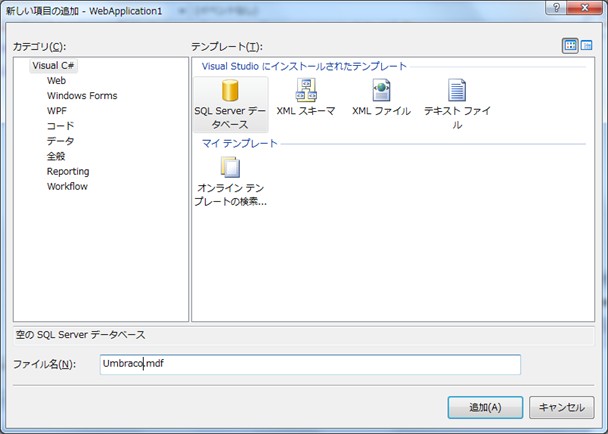
Task: Click the ファイル名(N): label
Action: point(44,364)
